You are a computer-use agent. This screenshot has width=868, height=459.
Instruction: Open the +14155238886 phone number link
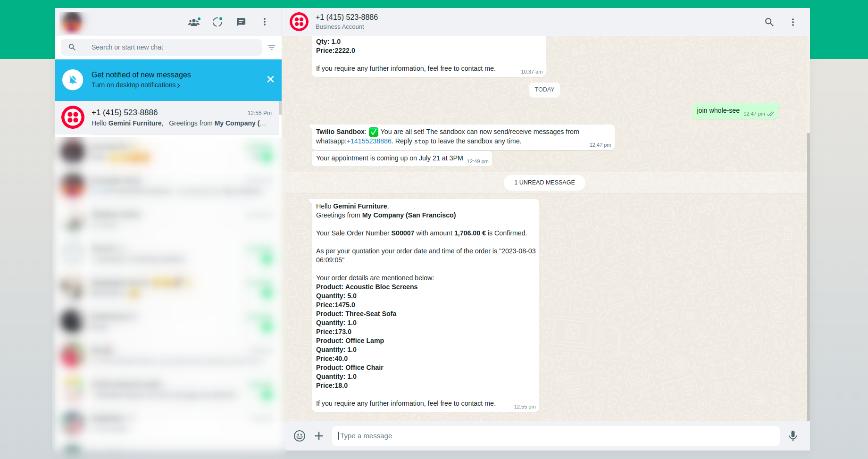[x=369, y=142]
